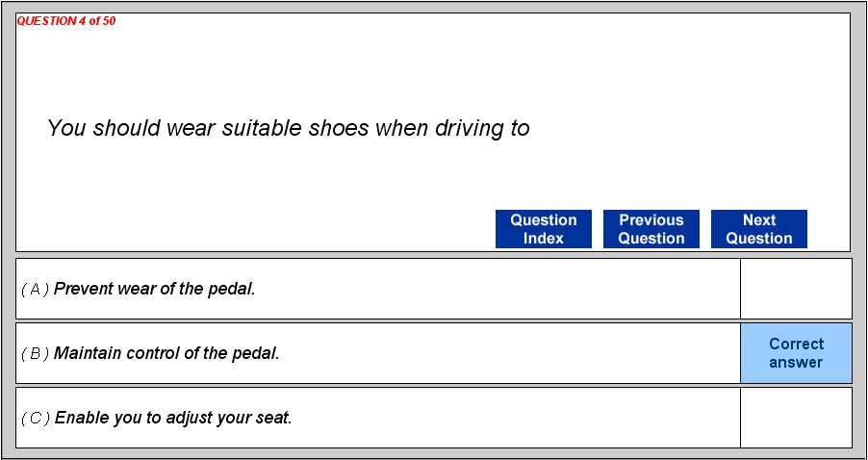Click the (A) letter label
The height and width of the screenshot is (460, 868).
click(x=35, y=289)
